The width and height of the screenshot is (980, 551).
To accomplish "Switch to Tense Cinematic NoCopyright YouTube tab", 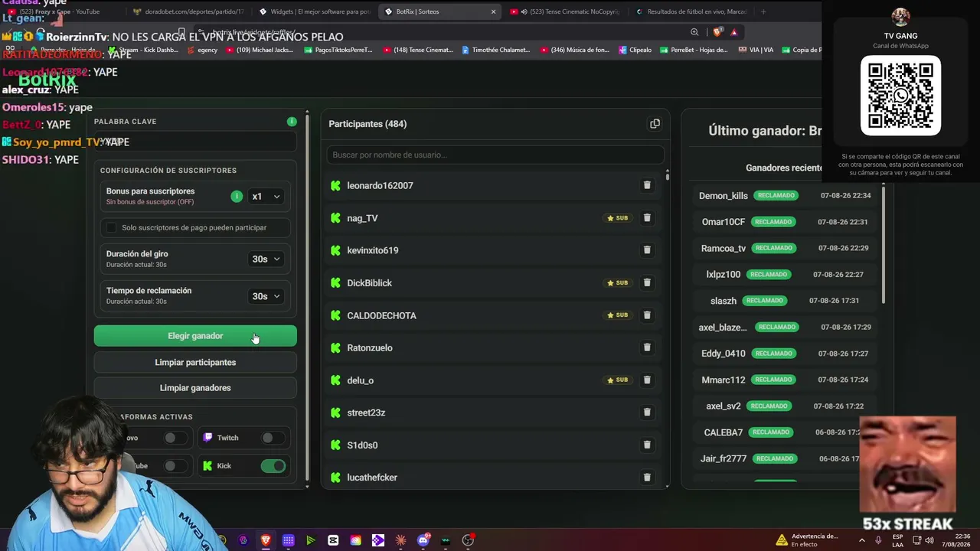I will (564, 11).
